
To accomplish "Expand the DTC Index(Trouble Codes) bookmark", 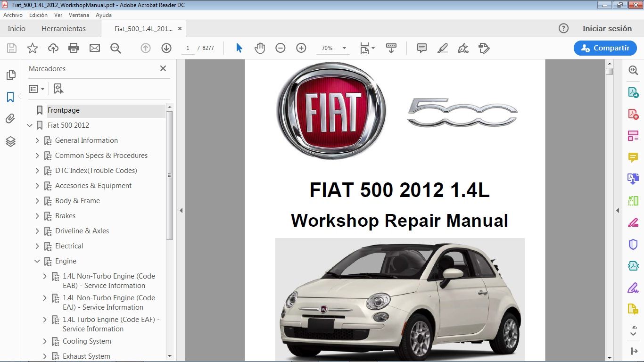I will (x=37, y=171).
